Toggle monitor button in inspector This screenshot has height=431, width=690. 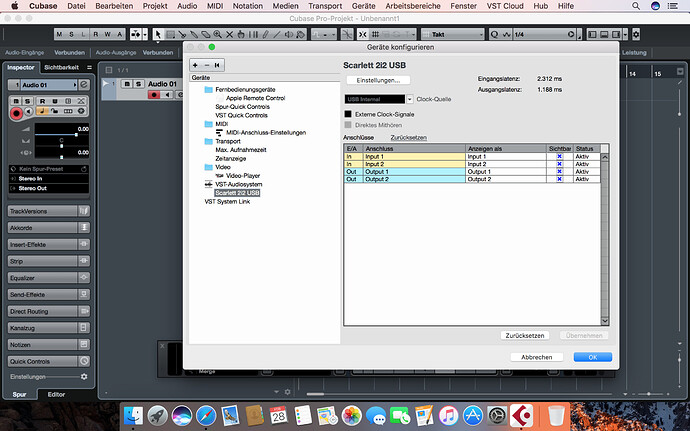click(x=29, y=111)
